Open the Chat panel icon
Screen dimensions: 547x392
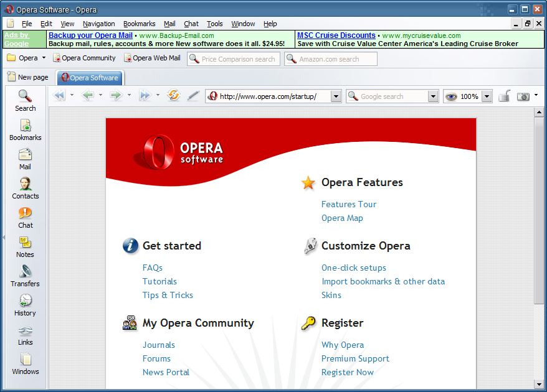(25, 213)
